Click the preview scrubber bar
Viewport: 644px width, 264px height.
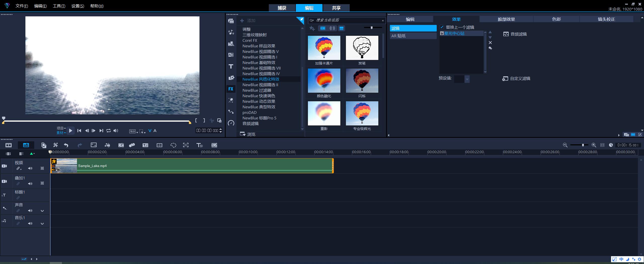[x=97, y=121]
